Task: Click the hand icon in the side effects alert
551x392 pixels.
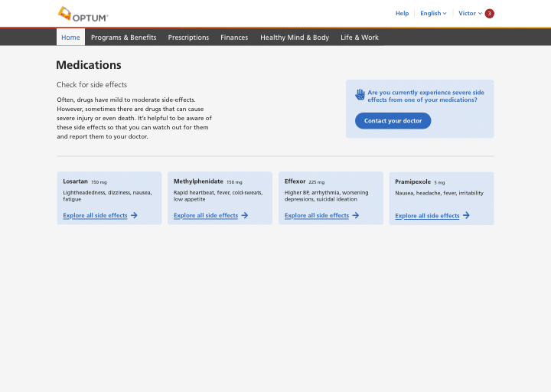Action: pyautogui.click(x=360, y=95)
